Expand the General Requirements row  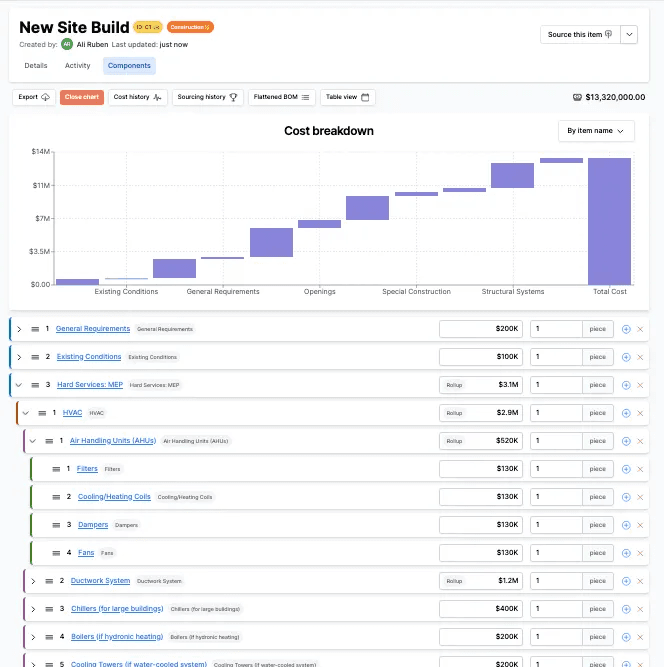tap(19, 329)
